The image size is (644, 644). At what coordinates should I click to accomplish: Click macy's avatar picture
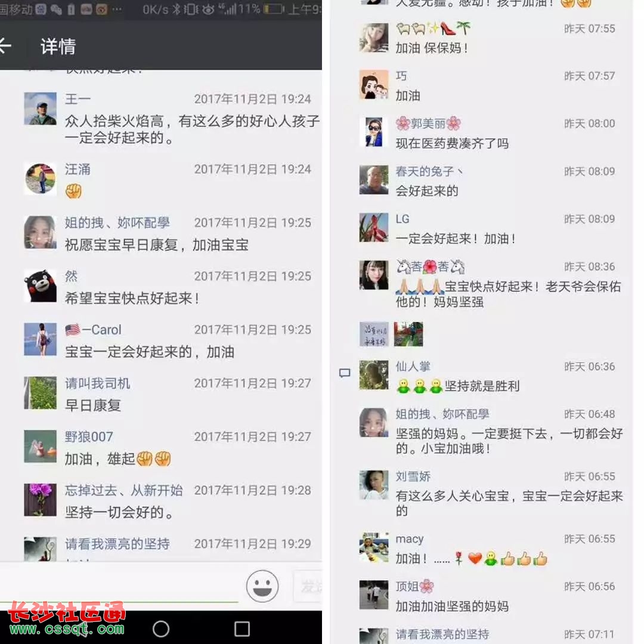374,547
